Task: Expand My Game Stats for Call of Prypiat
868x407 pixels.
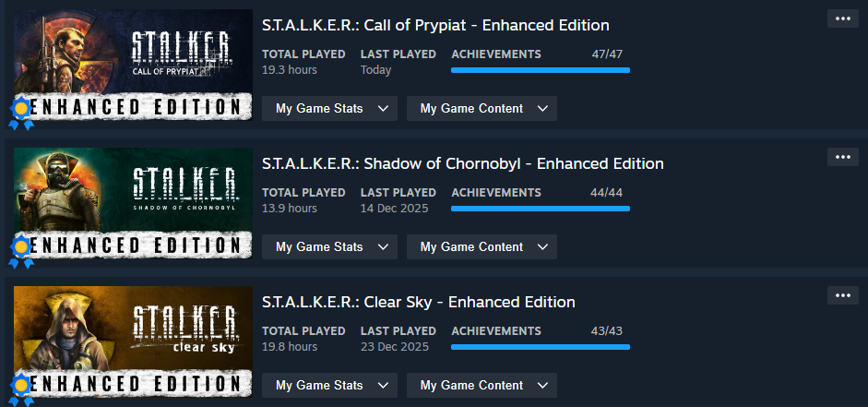Action: click(329, 109)
